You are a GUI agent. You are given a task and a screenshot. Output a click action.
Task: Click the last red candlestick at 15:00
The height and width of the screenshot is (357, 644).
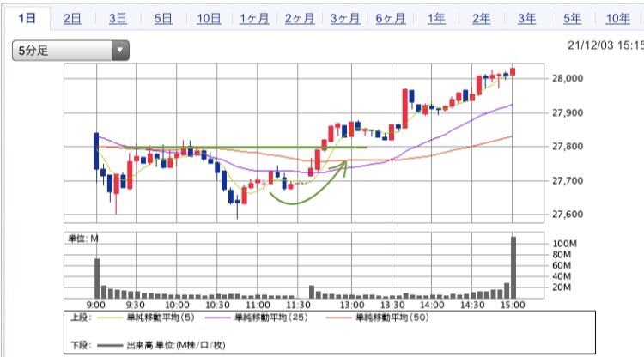coord(513,72)
